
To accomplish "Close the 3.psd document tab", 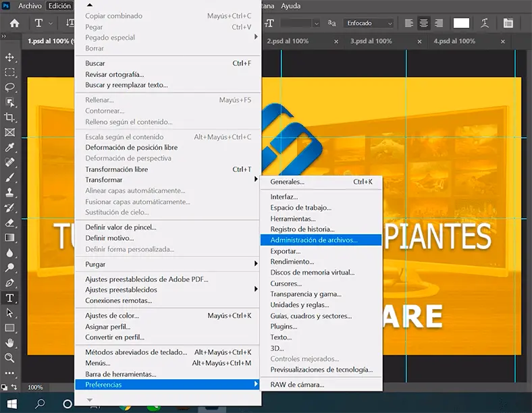I will click(420, 41).
